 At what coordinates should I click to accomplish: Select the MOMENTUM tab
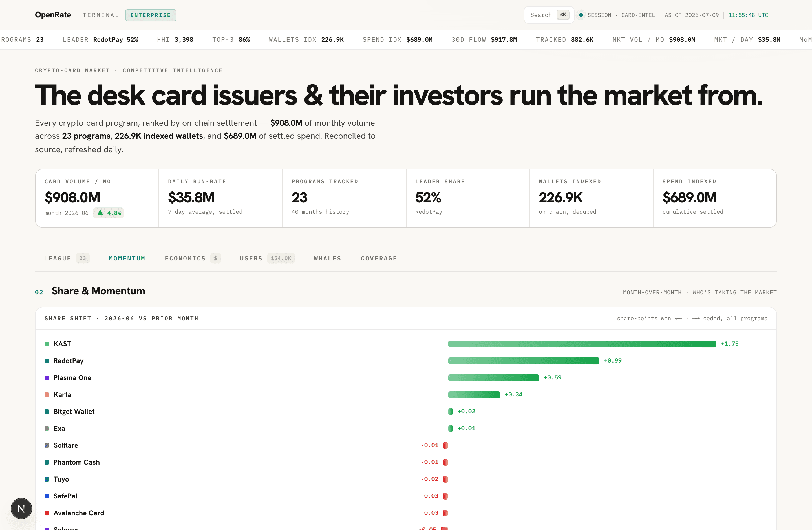[x=127, y=258]
